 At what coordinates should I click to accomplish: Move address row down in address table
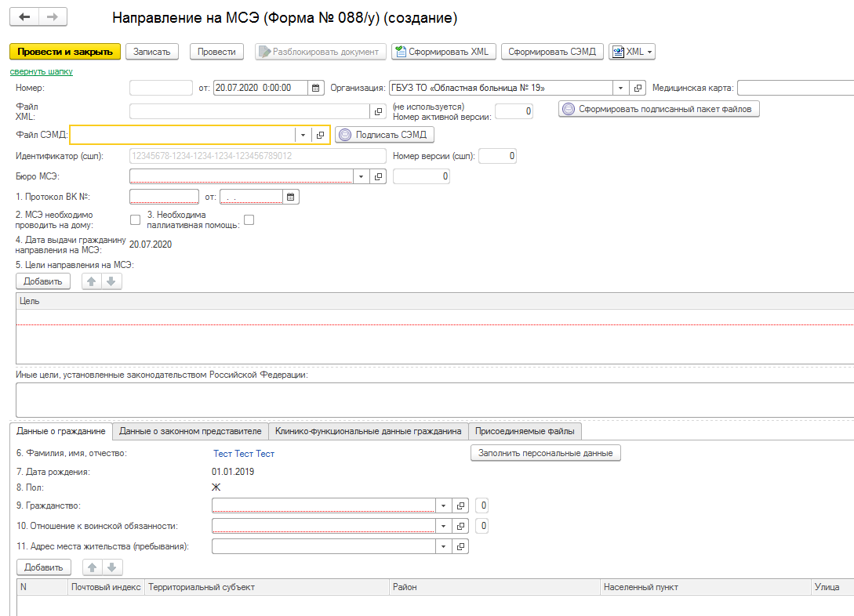coord(112,567)
